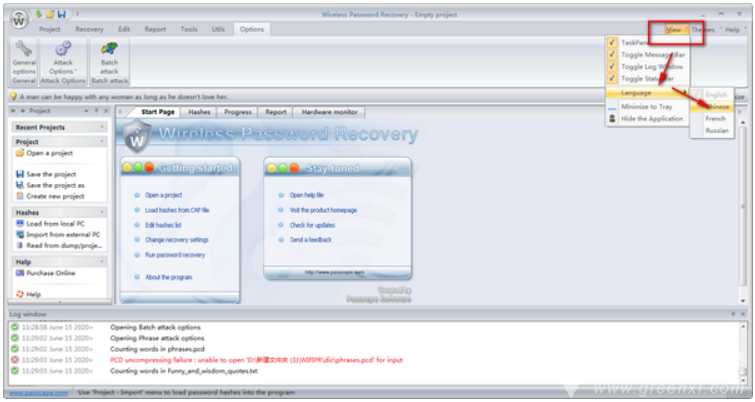755x402 pixels.
Task: Switch to the Hardware monitor tab
Action: coord(329,112)
